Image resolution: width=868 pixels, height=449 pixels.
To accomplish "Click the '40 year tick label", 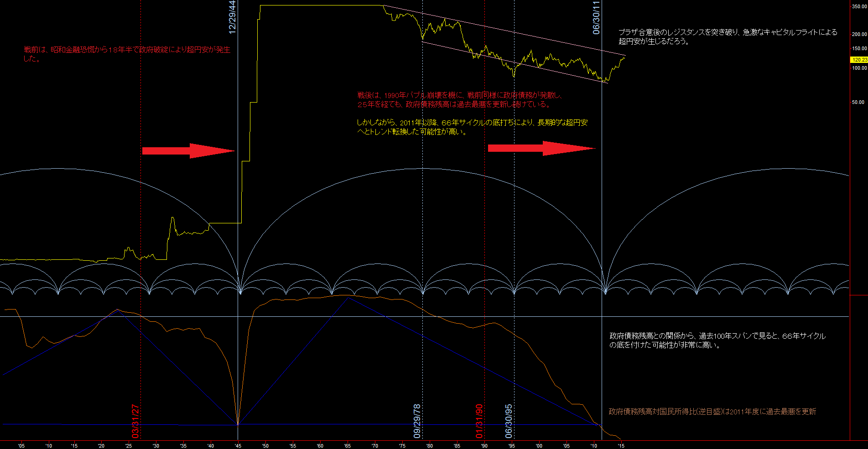I will click(211, 446).
